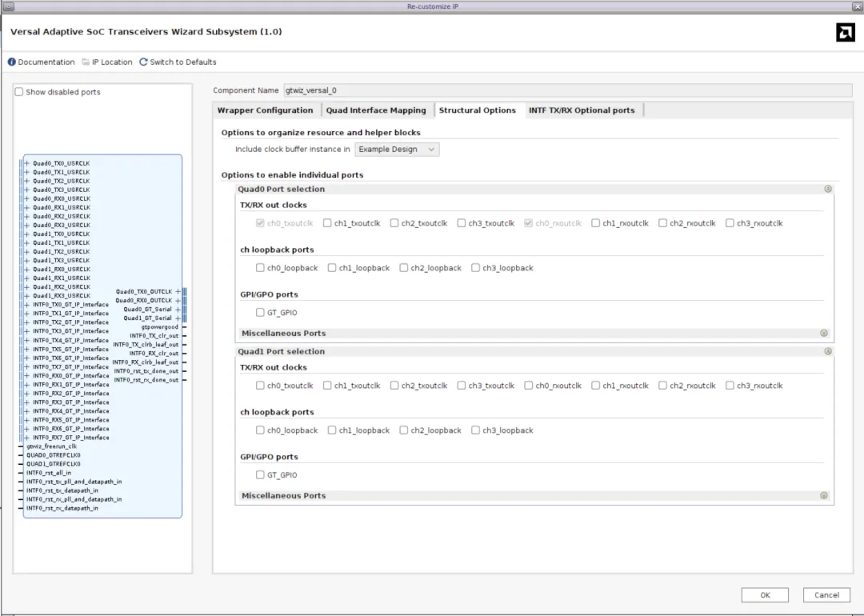Click the AMD logo icon

coord(846,33)
